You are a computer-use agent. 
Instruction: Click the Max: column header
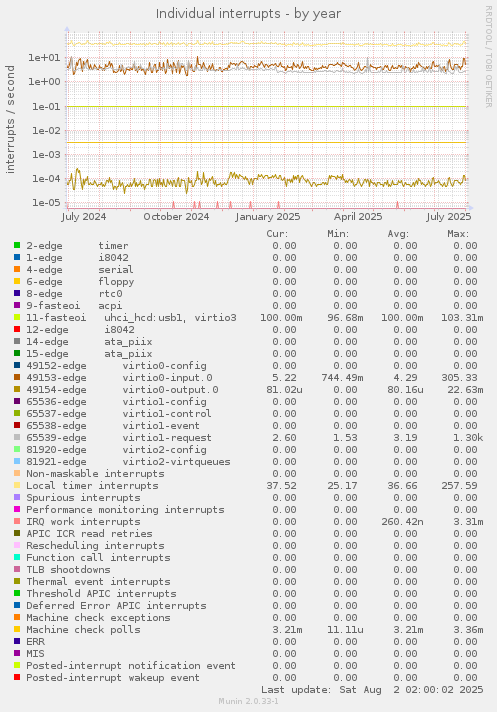[x=458, y=234]
